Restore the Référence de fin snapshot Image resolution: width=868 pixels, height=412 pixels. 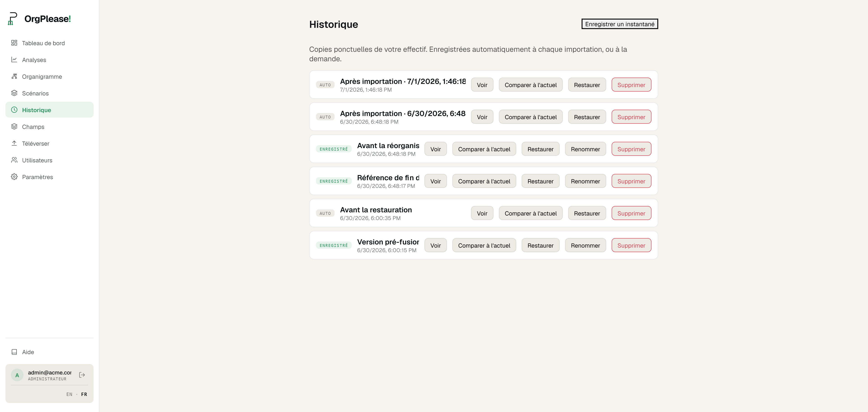540,181
